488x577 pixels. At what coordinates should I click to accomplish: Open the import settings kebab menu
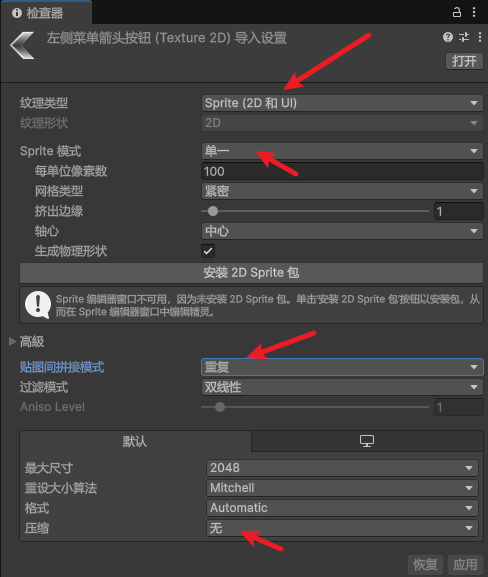(x=480, y=37)
